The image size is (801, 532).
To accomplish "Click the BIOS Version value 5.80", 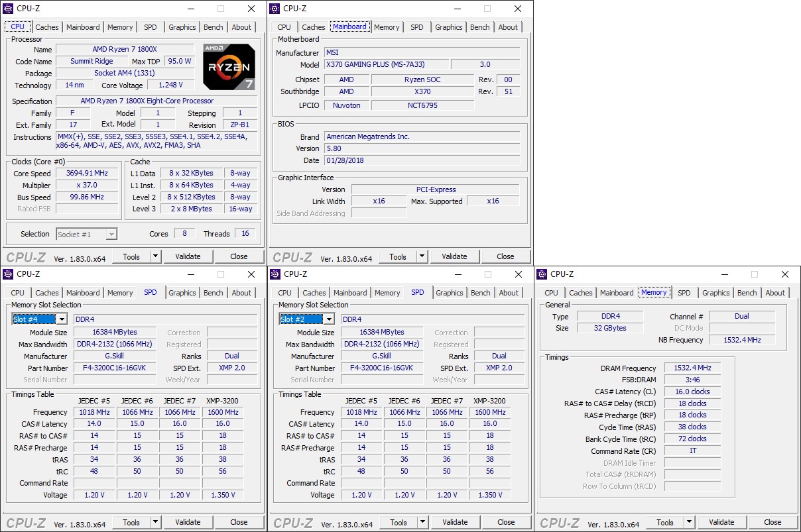I will coord(422,148).
